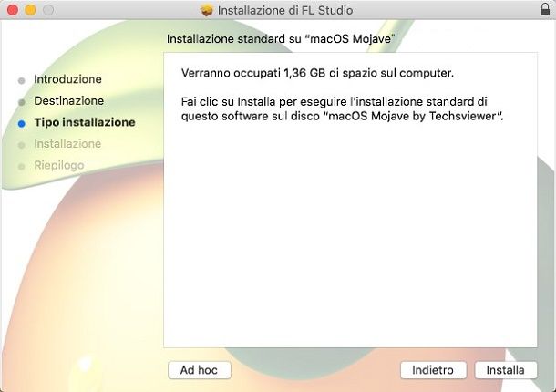
Task: Click the Installazione di FL Studio title
Action: click(x=285, y=10)
